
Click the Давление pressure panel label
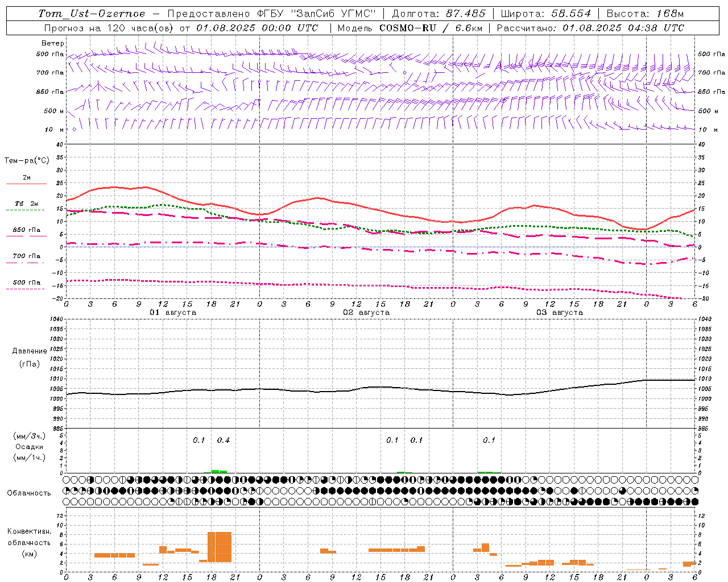(30, 351)
